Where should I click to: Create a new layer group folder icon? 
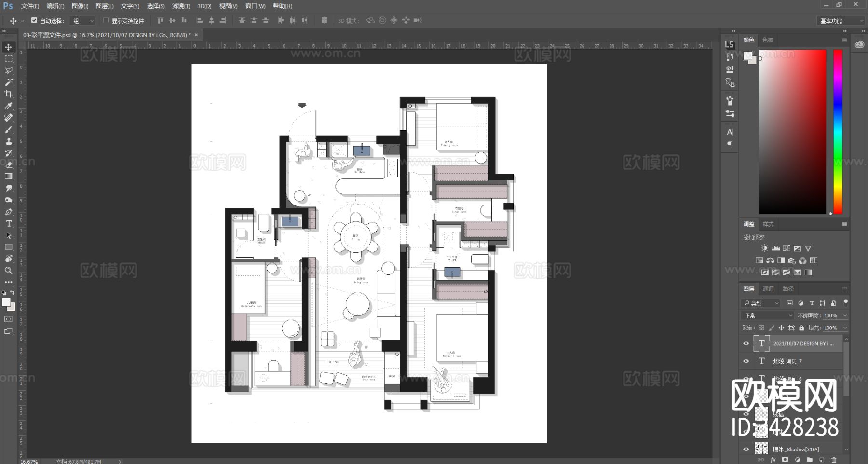click(810, 460)
